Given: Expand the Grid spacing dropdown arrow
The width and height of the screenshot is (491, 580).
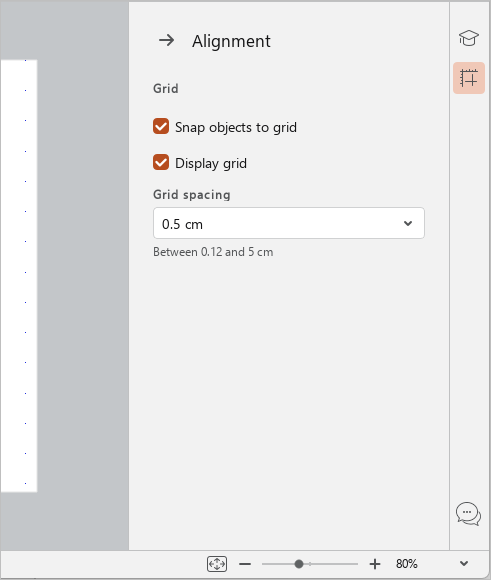Looking at the screenshot, I should point(408,223).
